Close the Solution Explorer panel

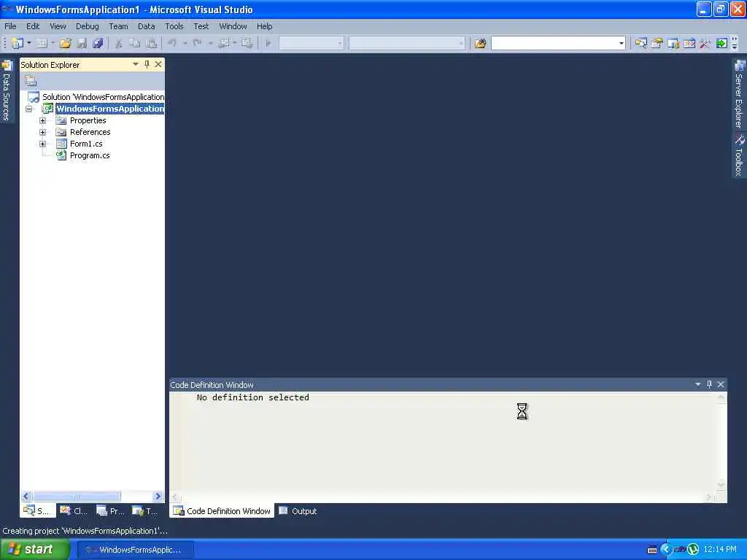coord(158,64)
